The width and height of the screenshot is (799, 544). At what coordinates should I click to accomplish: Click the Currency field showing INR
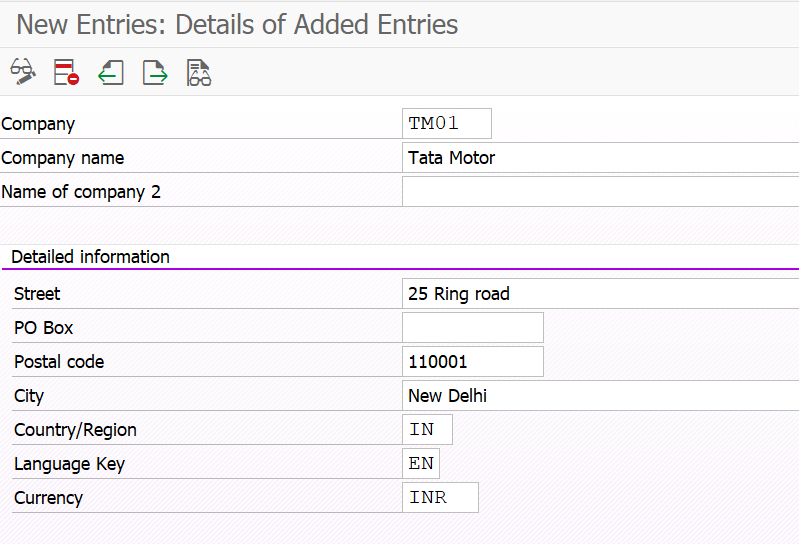[x=440, y=498]
